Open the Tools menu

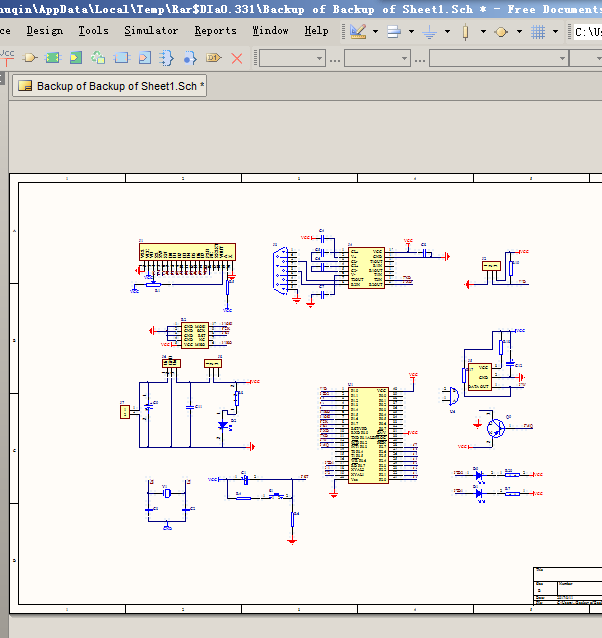pyautogui.click(x=94, y=31)
